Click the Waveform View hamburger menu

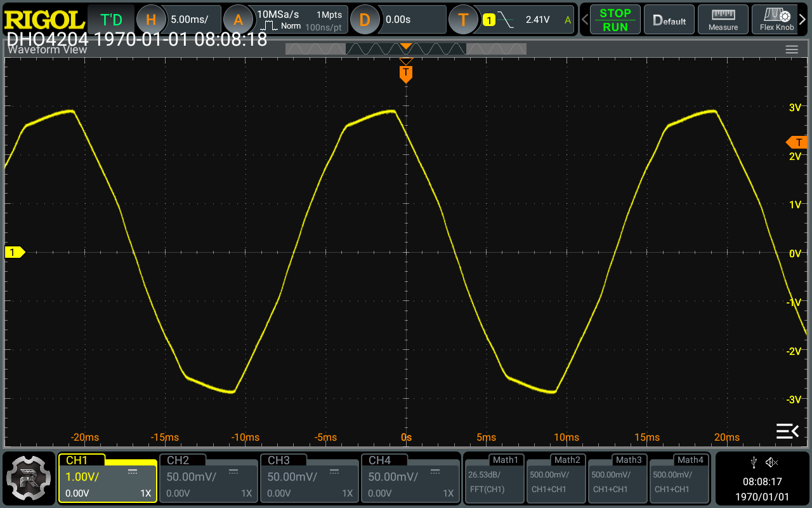(x=791, y=50)
